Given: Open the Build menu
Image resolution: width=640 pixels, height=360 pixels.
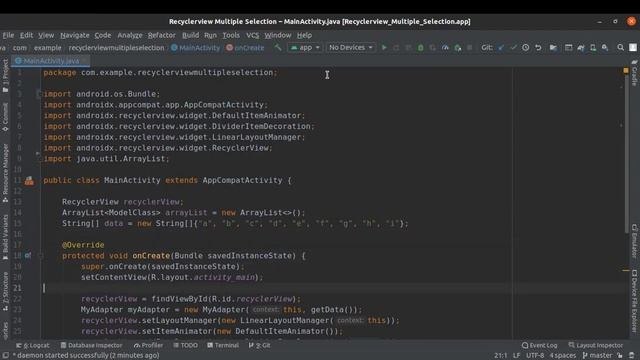Looking at the screenshot, I should [190, 36].
